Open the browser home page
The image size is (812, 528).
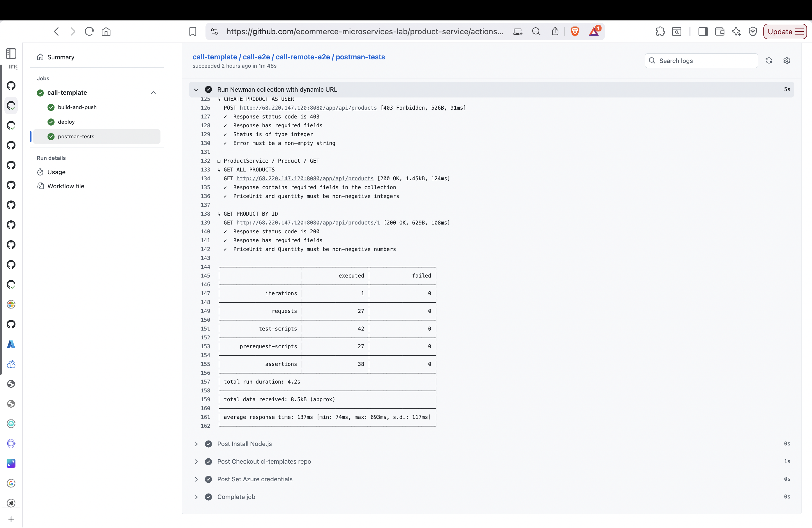click(106, 32)
